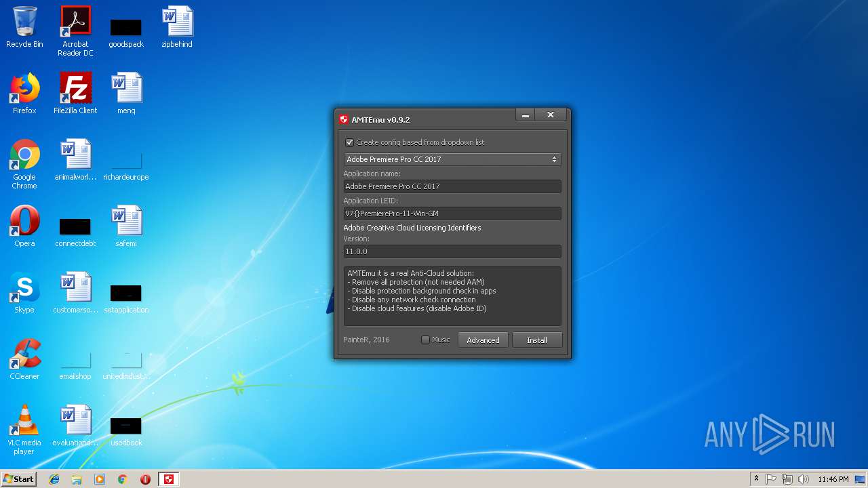This screenshot has height=488, width=868.
Task: Click the 'PainteR, 2016' credit text
Action: tap(366, 340)
